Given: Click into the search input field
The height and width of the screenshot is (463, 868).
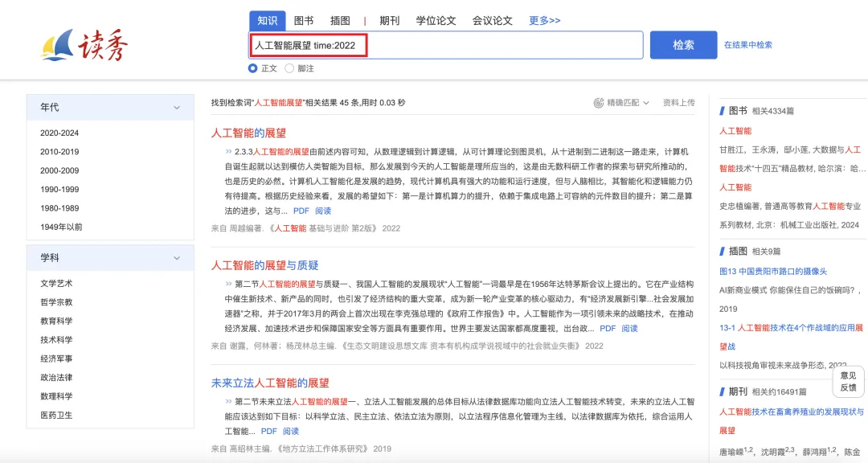Looking at the screenshot, I should click(446, 45).
